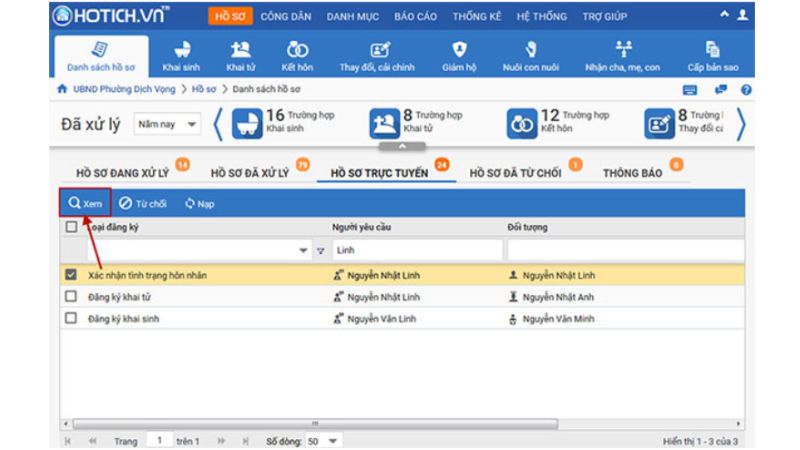Click the 16 Khai sinh statistic tile
The image size is (800, 450).
283,123
